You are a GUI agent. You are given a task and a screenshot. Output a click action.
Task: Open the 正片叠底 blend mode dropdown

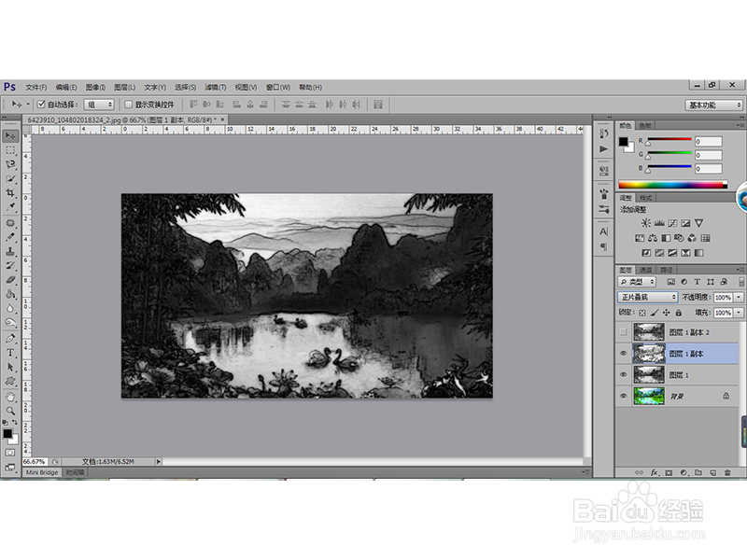pyautogui.click(x=647, y=297)
